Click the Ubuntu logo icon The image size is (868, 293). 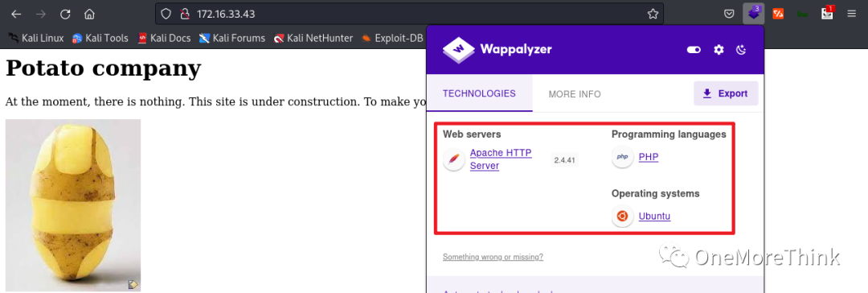click(x=622, y=216)
